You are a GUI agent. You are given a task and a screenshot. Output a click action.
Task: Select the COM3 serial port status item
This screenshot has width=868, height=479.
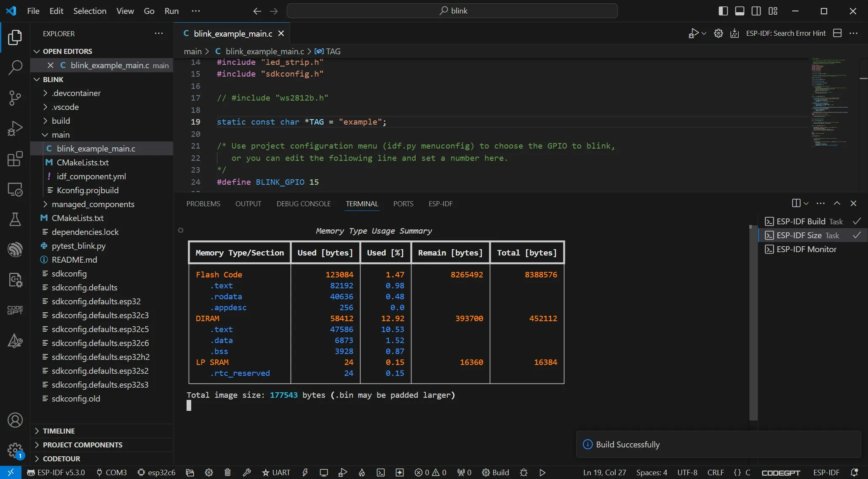(x=112, y=472)
